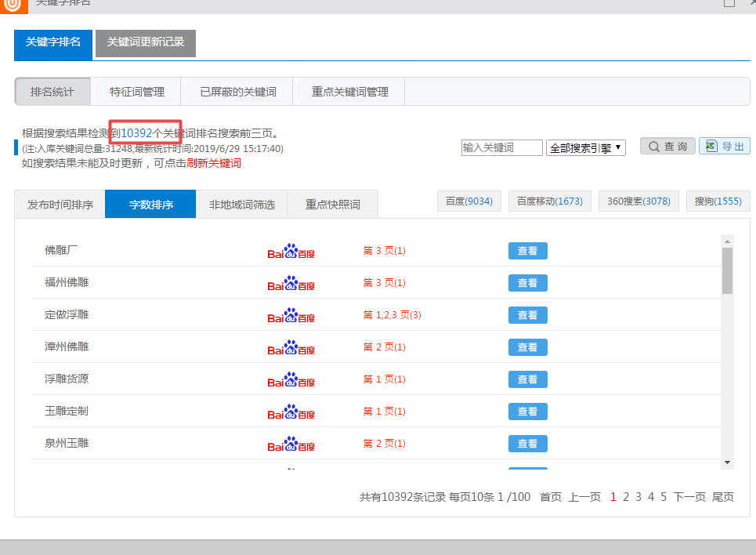Image resolution: width=756 pixels, height=555 pixels.
Task: Select 字数排序 sorting tab
Action: pyautogui.click(x=150, y=205)
